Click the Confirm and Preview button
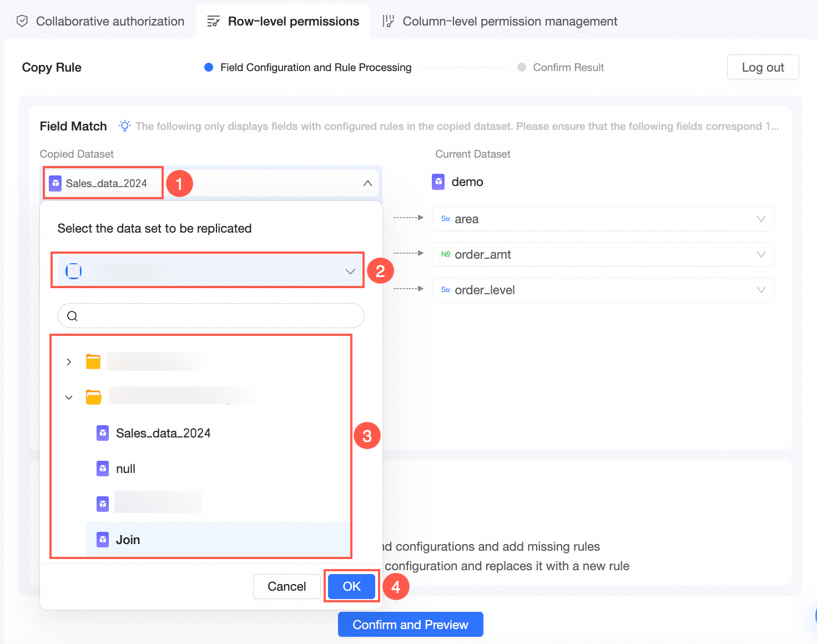 (411, 625)
